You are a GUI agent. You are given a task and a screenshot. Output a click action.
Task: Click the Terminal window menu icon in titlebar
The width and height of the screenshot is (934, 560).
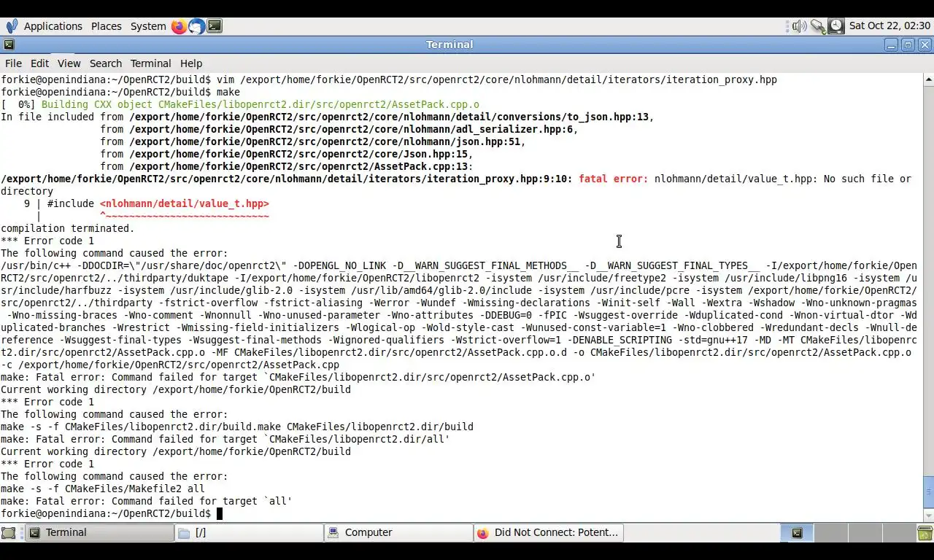9,44
